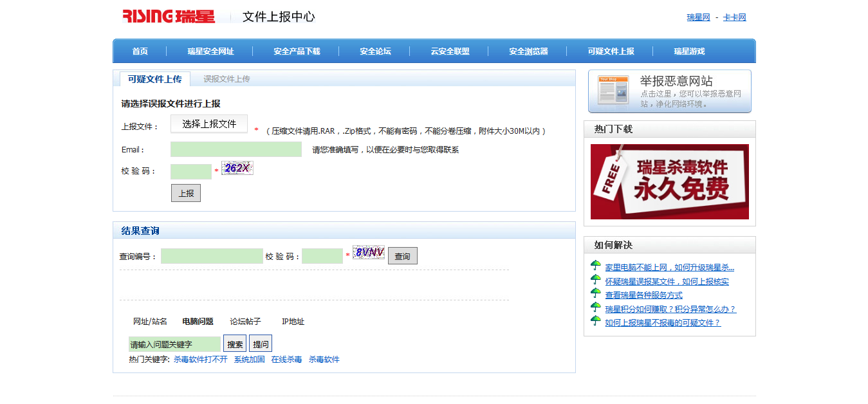Open 安全浏览器 navigation item
Screen dimensions: 868x404
coord(528,51)
